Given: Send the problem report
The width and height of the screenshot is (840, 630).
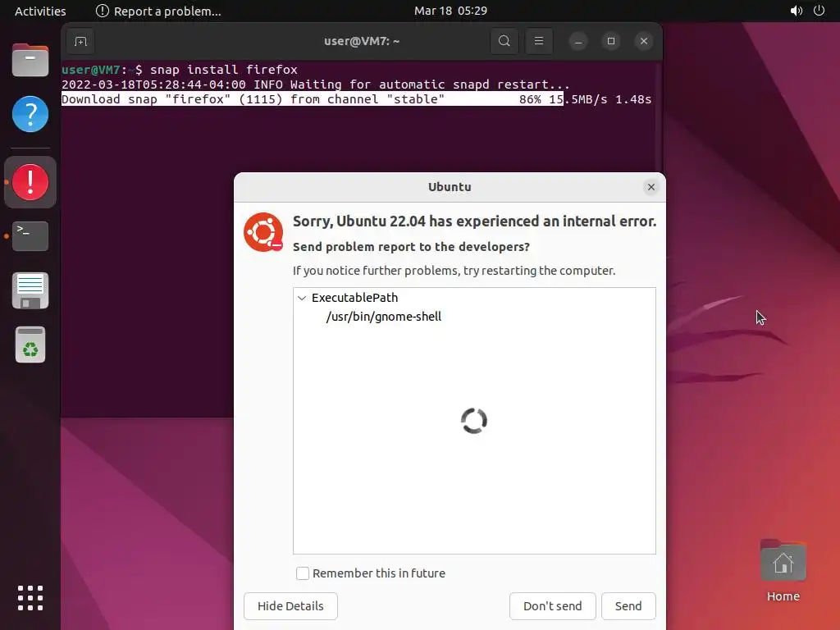Looking at the screenshot, I should point(628,606).
